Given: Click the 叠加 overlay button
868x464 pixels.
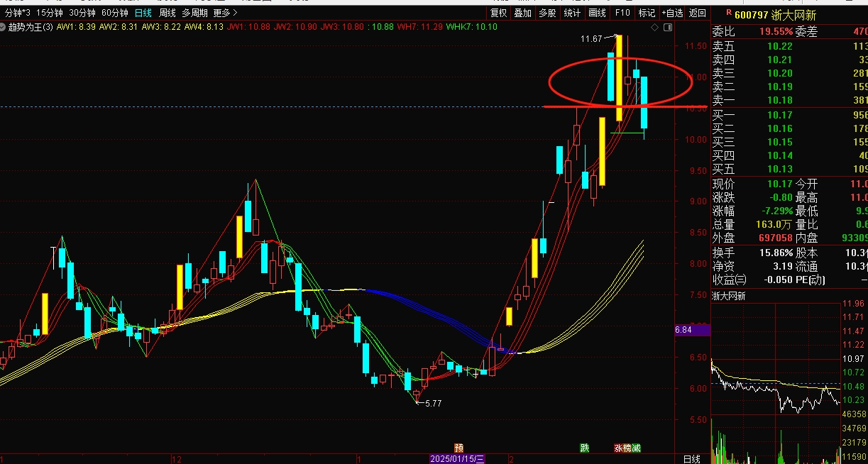Looking at the screenshot, I should pos(523,13).
